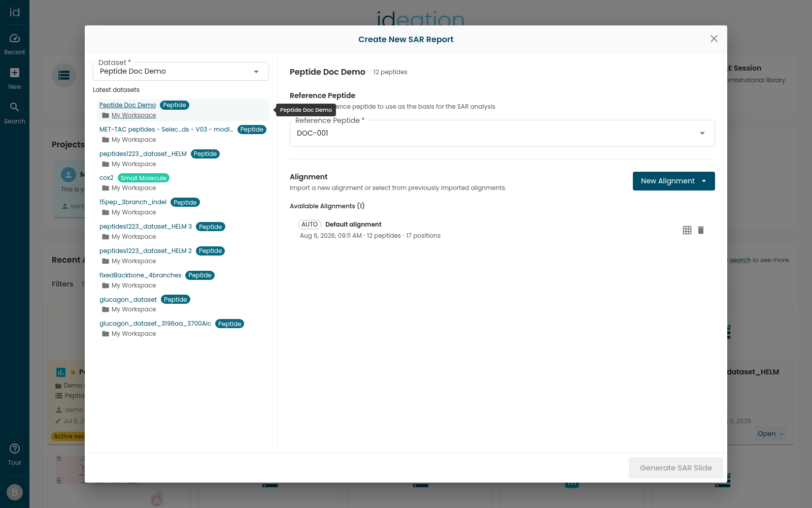
Task: Select the glucagon_dataset entry
Action: 128,300
